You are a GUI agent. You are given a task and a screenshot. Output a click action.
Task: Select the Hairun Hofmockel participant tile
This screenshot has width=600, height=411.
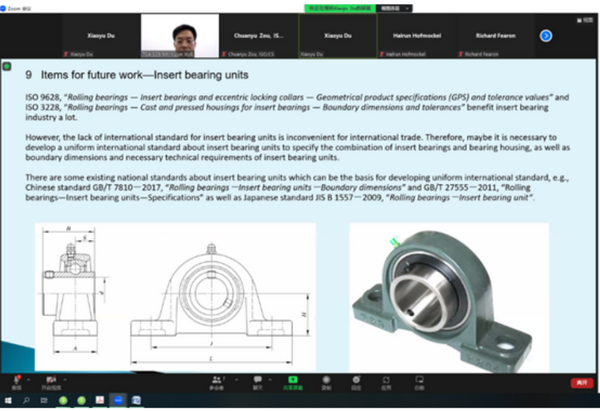(x=417, y=36)
